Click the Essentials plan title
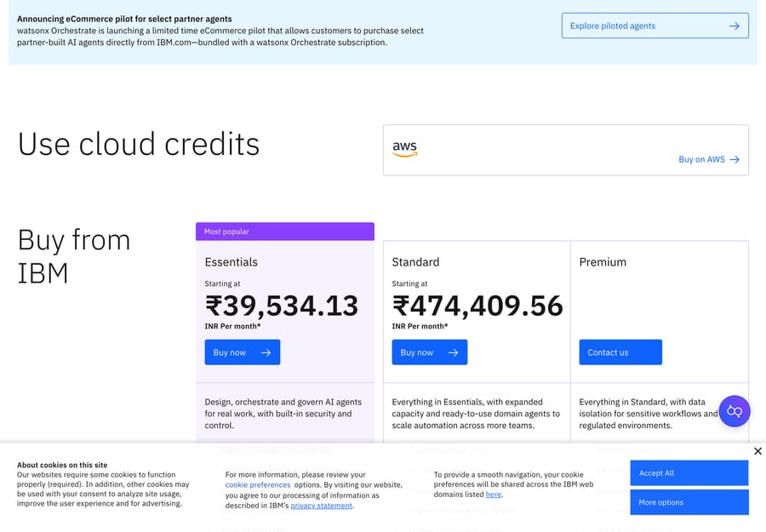 [231, 262]
